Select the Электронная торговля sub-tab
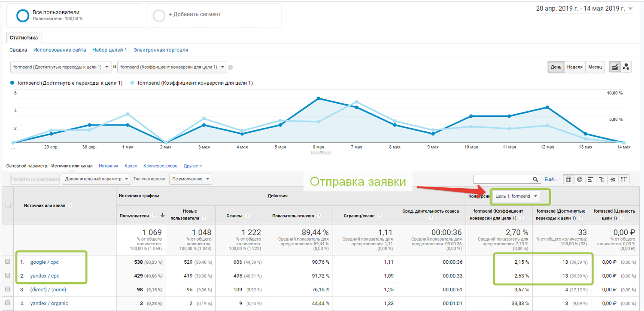 point(161,50)
